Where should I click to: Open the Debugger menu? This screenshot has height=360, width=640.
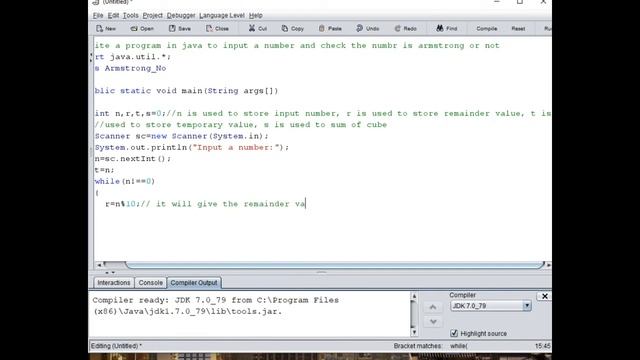(181, 16)
